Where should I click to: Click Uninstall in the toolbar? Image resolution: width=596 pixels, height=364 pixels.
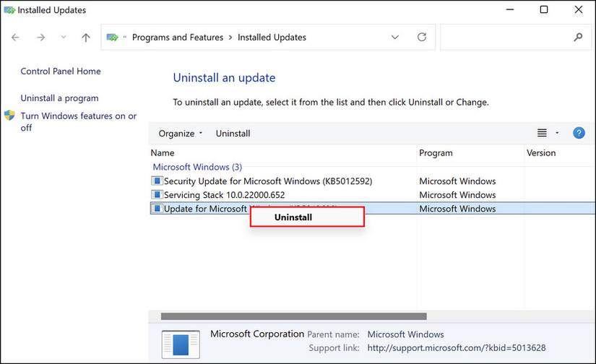click(x=233, y=134)
